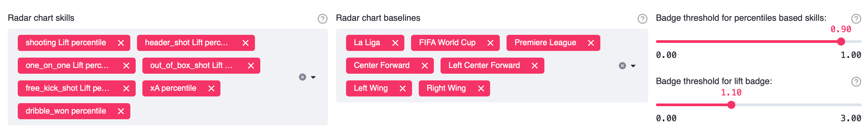
Task: Show help for Radar chart skills
Action: (x=323, y=19)
